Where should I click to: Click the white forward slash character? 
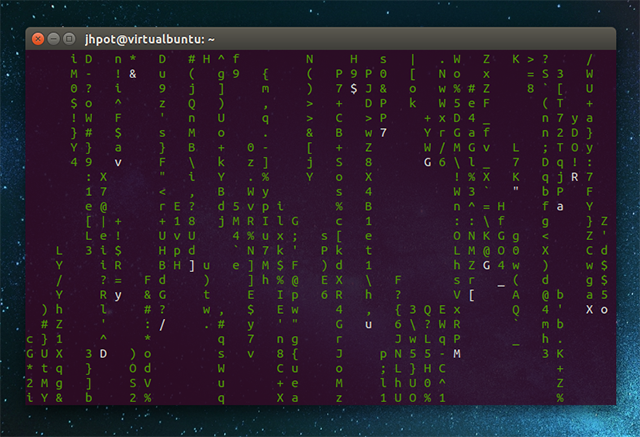tap(162, 324)
